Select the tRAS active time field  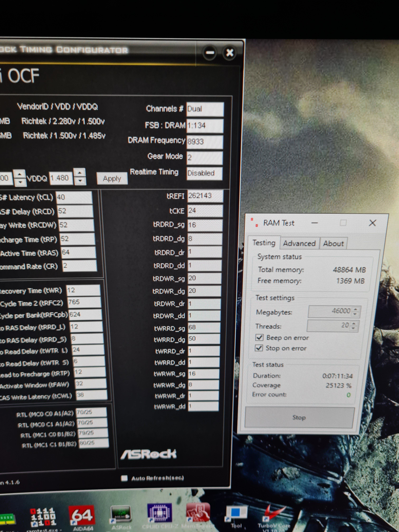pyautogui.click(x=79, y=252)
